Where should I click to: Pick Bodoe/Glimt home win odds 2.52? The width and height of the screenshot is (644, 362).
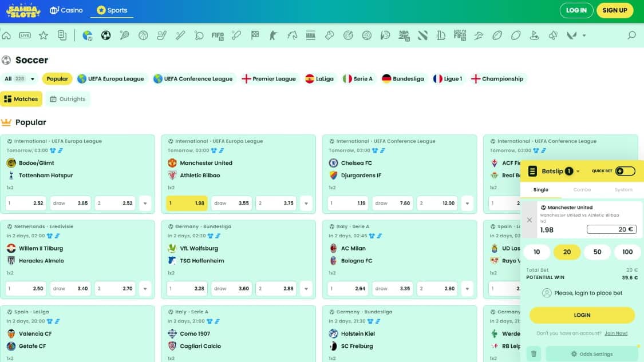tap(26, 203)
